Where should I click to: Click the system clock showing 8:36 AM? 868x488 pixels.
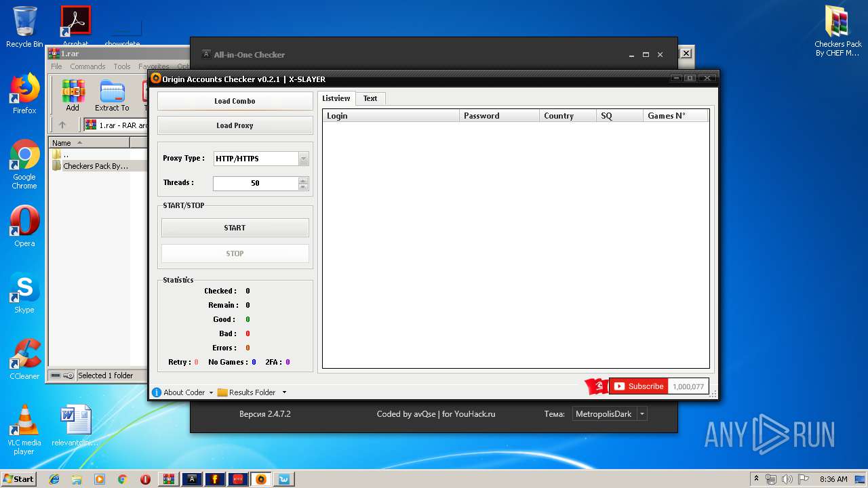pos(833,479)
